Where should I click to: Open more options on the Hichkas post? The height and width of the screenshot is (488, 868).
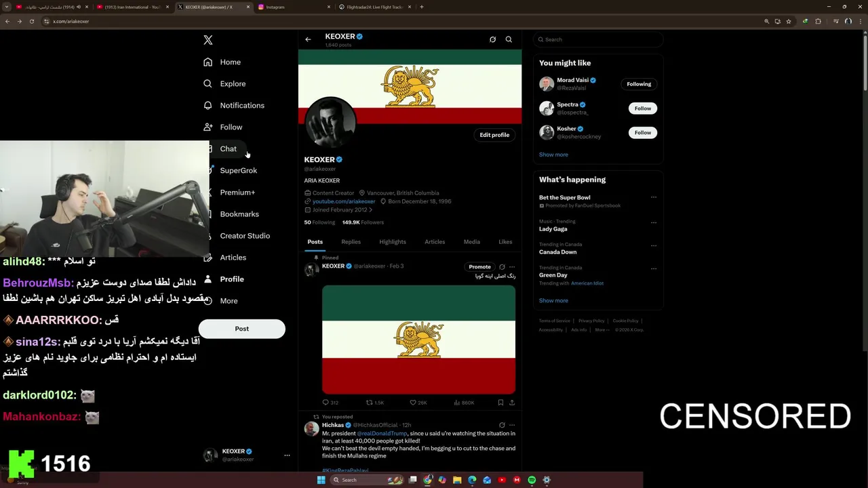point(512,425)
